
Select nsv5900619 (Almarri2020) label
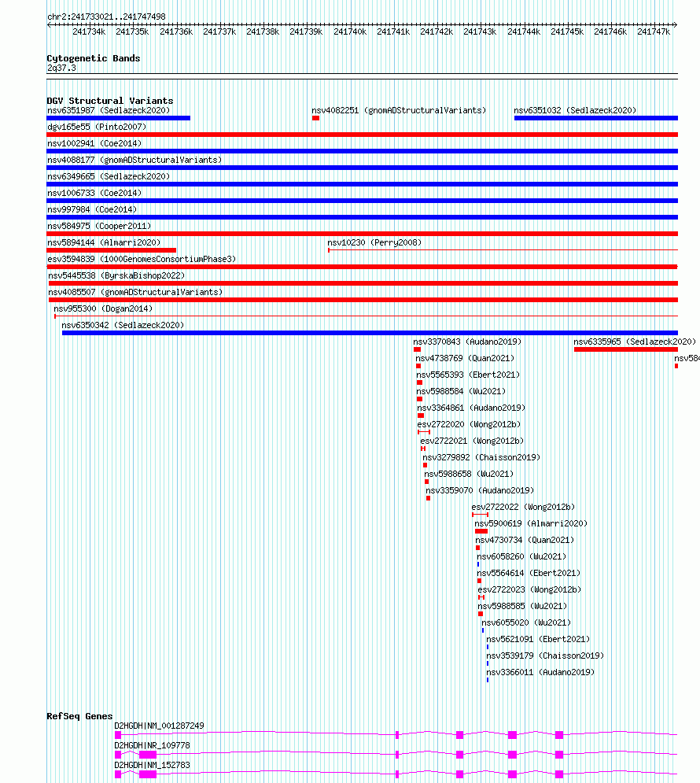(531, 523)
